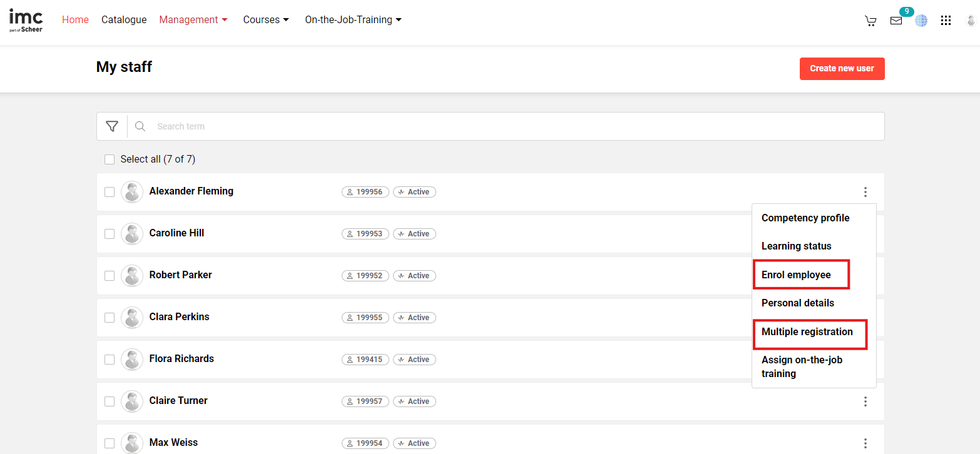Tick the Select all checkbox
This screenshot has height=454, width=980.
coord(110,159)
